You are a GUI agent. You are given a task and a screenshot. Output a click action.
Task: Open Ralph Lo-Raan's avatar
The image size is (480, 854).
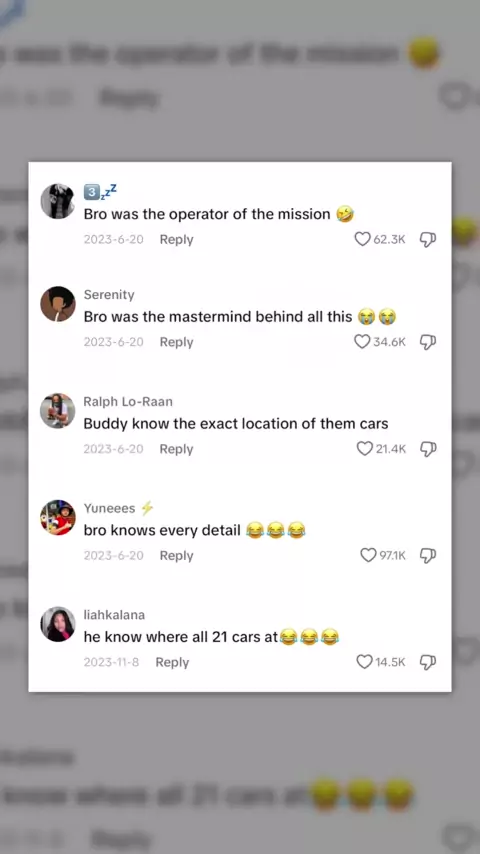(58, 411)
